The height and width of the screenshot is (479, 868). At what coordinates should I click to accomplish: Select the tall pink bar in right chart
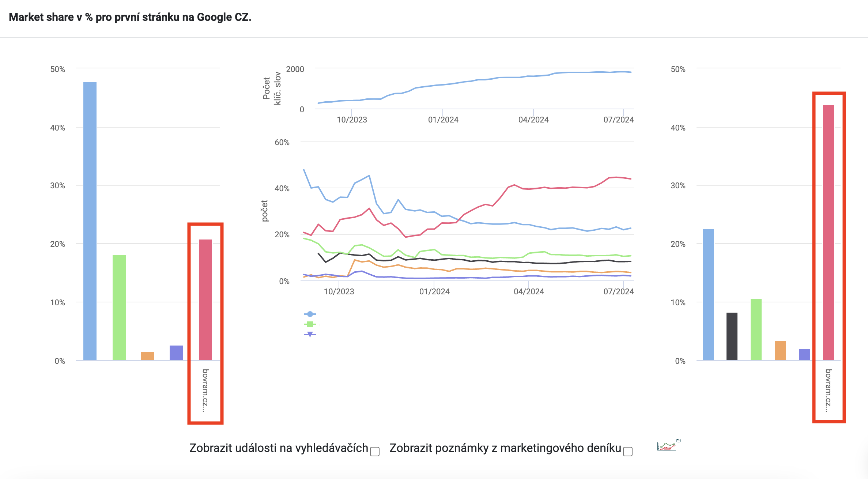[829, 233]
